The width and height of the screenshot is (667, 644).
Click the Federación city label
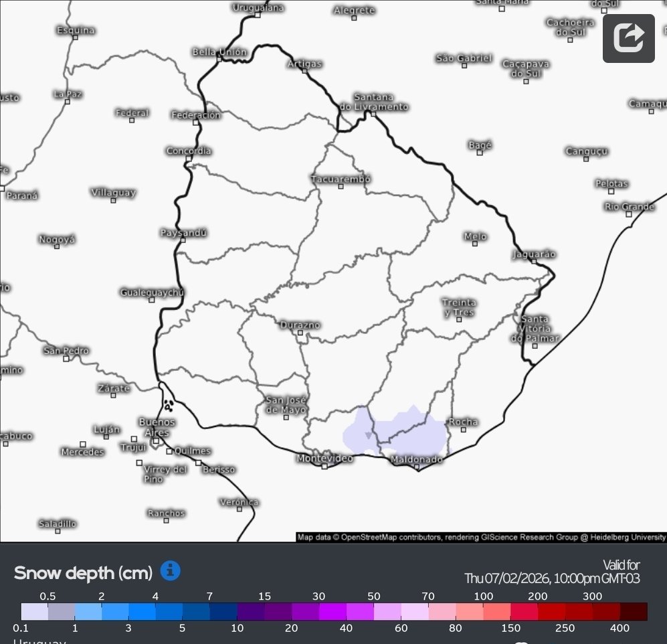pos(195,115)
